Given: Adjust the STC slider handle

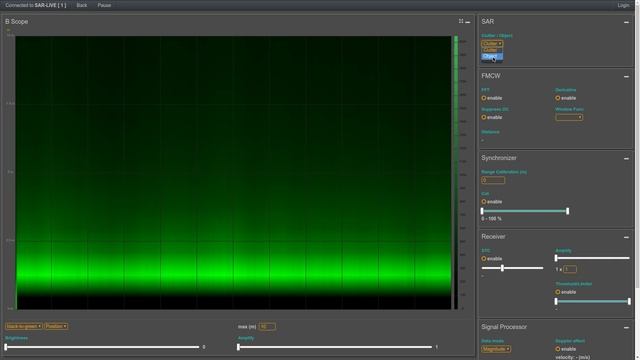Looking at the screenshot, I should tap(502, 268).
